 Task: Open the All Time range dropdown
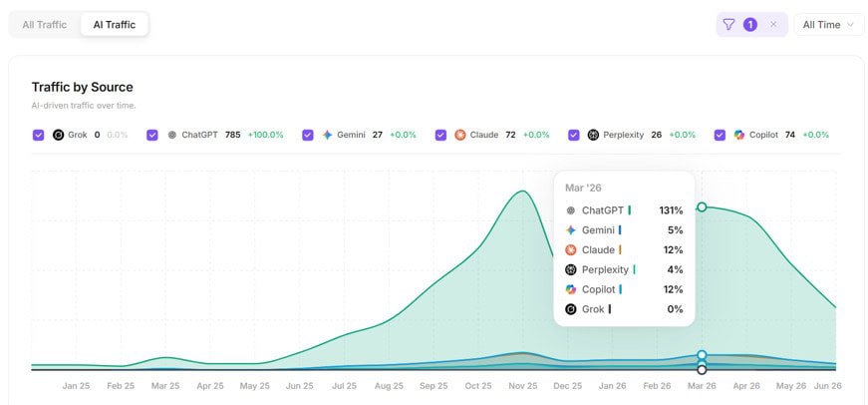pos(829,24)
